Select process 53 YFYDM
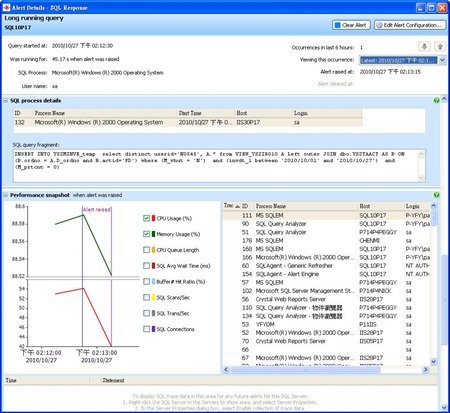The image size is (450, 413). pos(327,324)
